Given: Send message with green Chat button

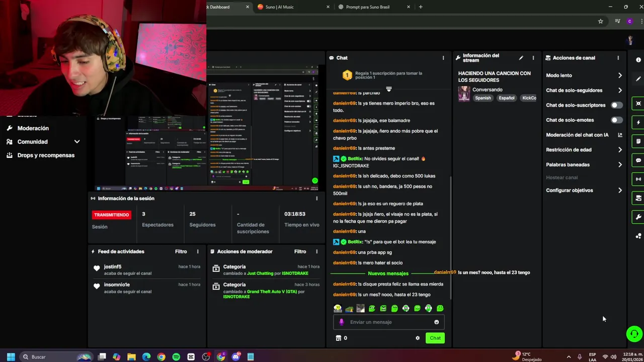Looking at the screenshot, I should tap(435, 338).
